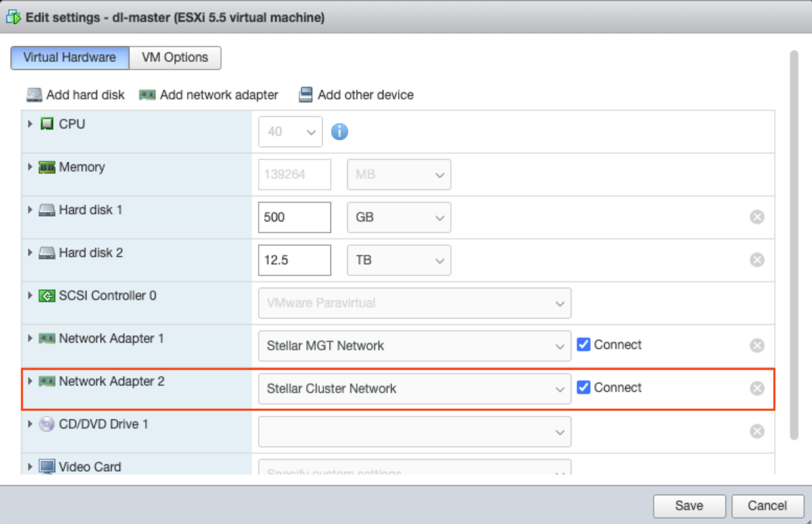The image size is (812, 524).
Task: Click the Hard disk 1 size field
Action: point(293,217)
